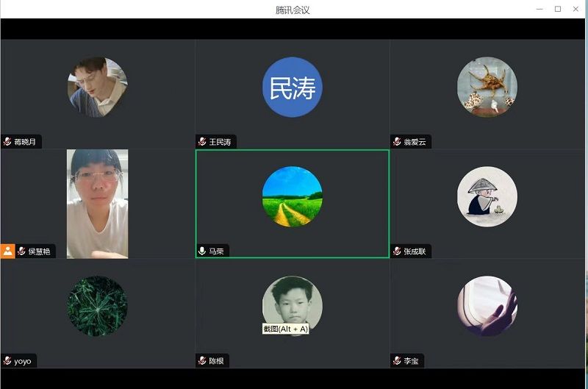Click the 蒋晓月 name label

pos(24,141)
